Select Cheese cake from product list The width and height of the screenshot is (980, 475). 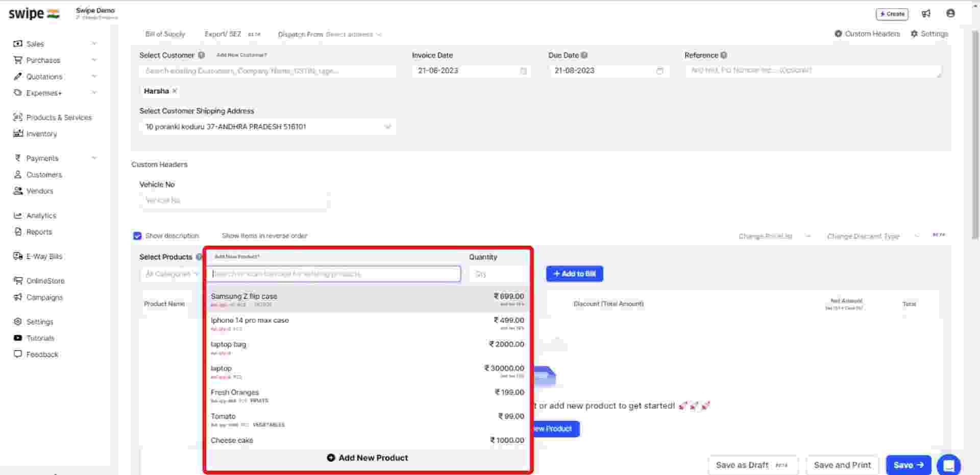[367, 441]
